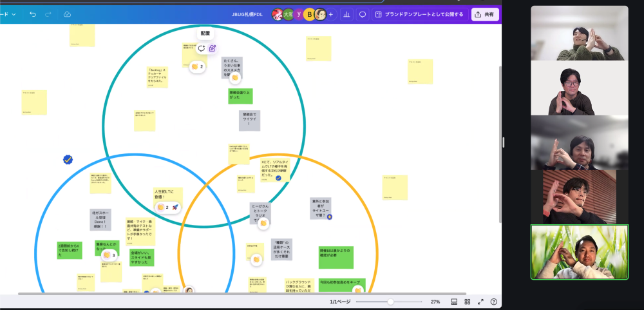Select the "雑談"の活用ケース gray note
The height and width of the screenshot is (310, 644).
(x=282, y=249)
